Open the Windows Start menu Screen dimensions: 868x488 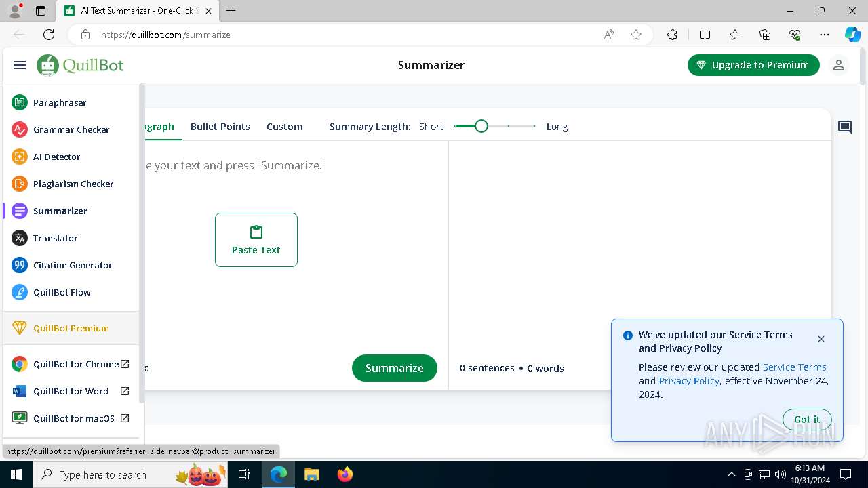point(16,474)
